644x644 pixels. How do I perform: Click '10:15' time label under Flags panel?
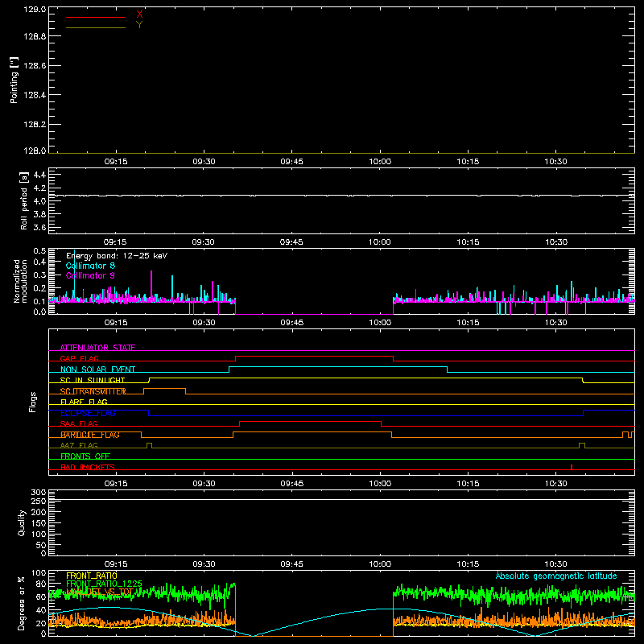468,484
